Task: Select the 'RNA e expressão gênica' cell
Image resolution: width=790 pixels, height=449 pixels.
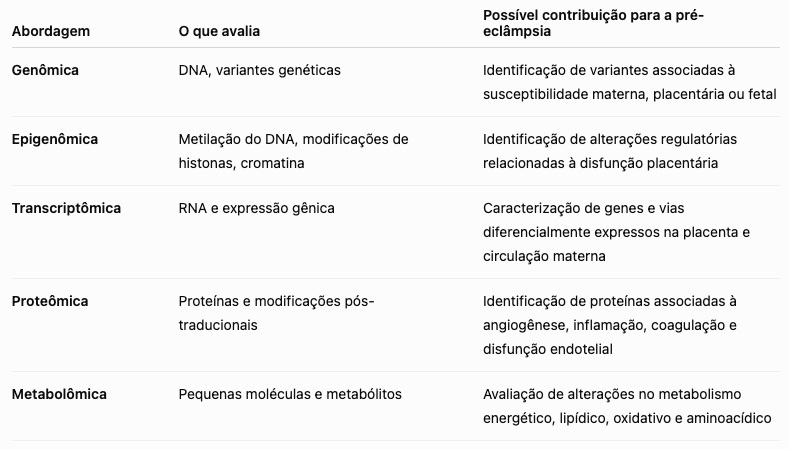Action: point(256,209)
